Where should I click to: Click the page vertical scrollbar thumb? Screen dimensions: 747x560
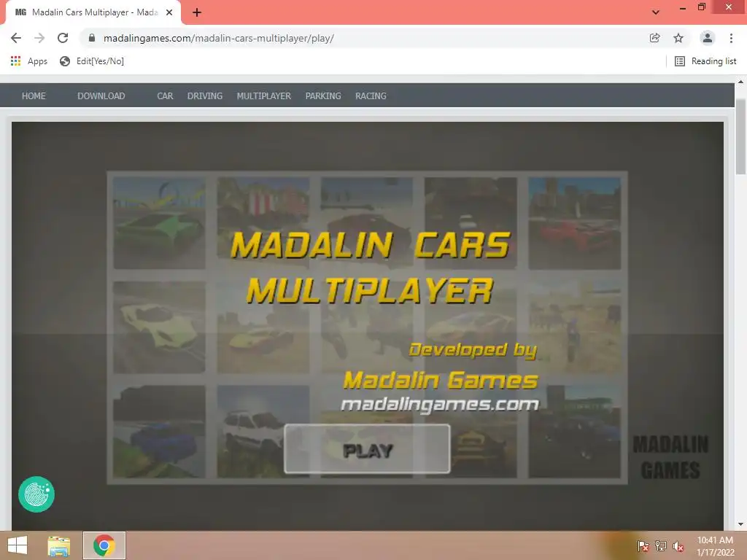(x=741, y=137)
